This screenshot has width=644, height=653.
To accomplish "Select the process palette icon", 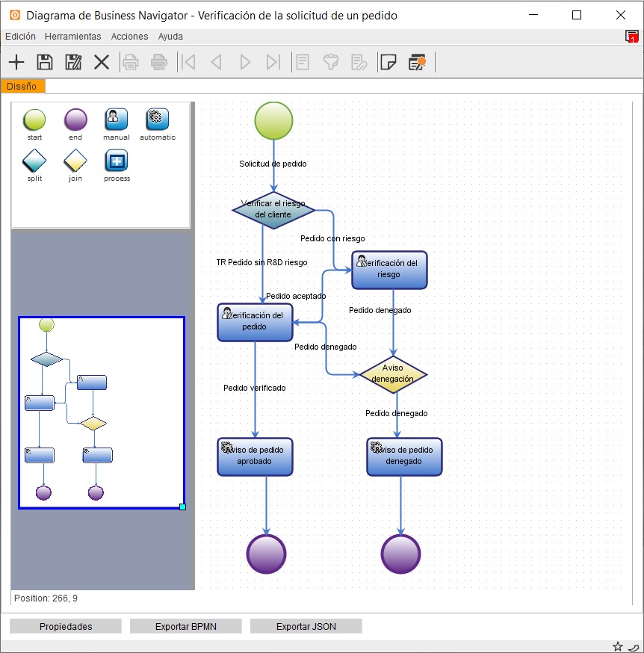I will (116, 161).
